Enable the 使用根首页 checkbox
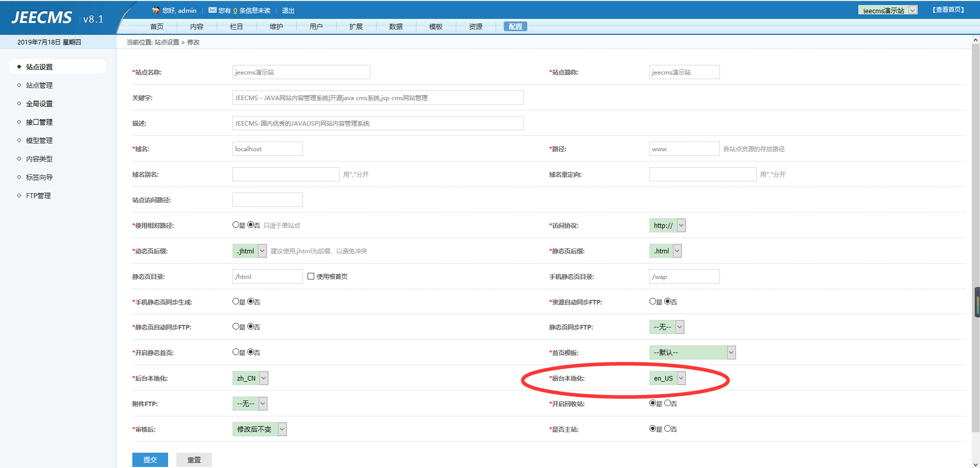The width and height of the screenshot is (980, 468). pos(311,276)
